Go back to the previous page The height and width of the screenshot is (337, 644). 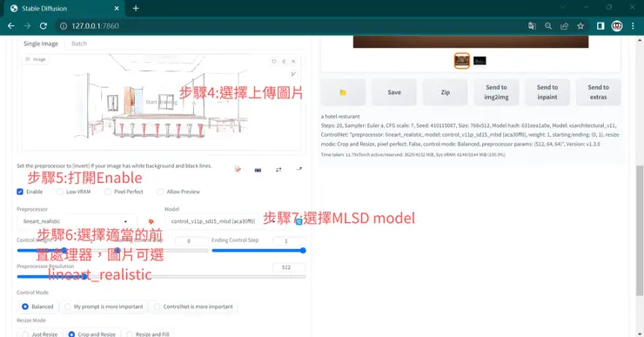point(11,26)
